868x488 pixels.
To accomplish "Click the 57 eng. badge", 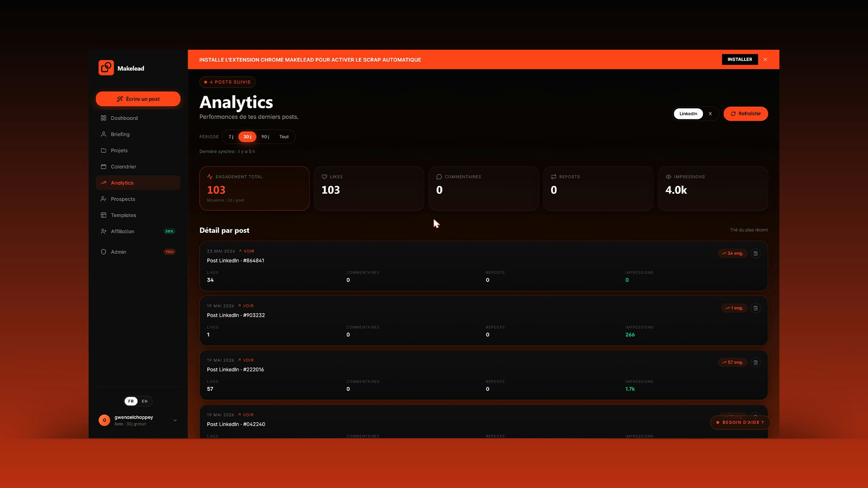I will click(732, 362).
